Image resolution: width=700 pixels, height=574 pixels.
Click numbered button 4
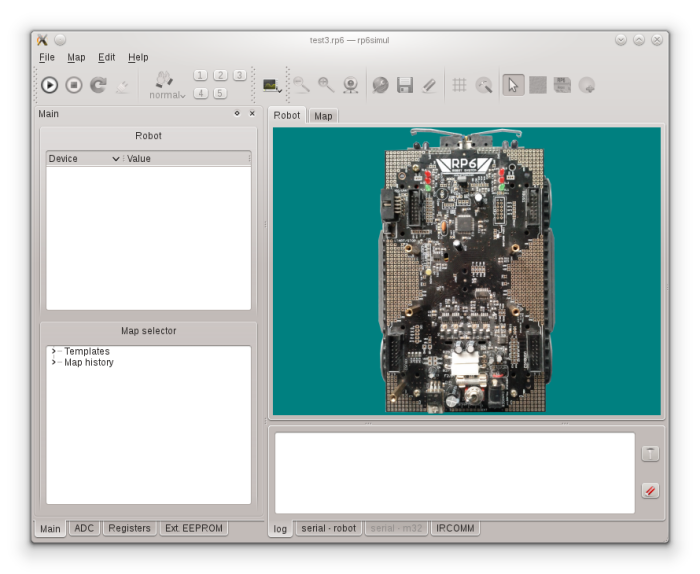click(201, 93)
